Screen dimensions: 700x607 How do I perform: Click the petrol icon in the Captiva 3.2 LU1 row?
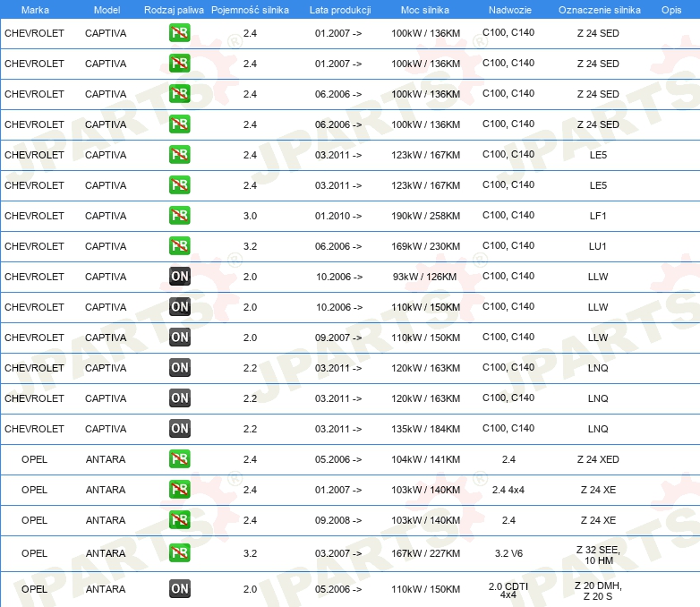(179, 246)
